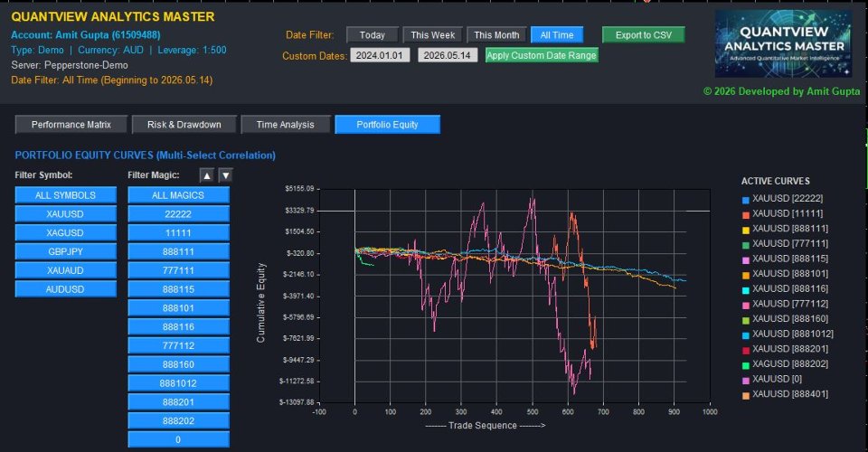Click the ACTIVE CURVES heading

[x=775, y=181]
